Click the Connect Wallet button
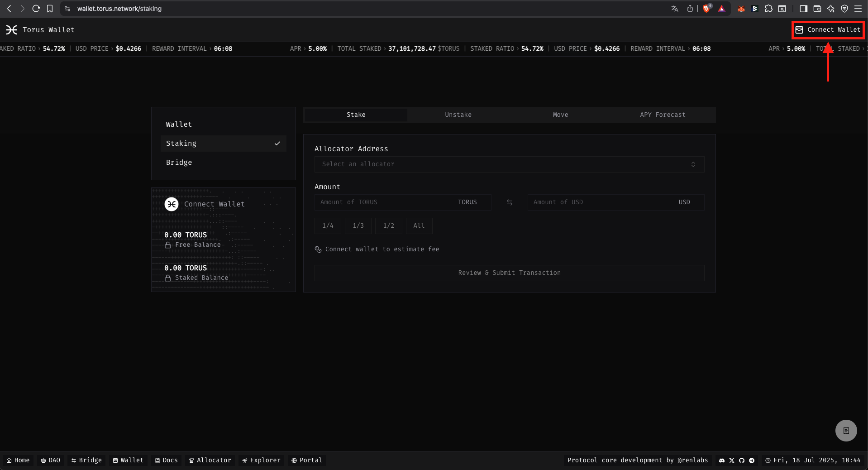The height and width of the screenshot is (470, 868). coord(827,30)
